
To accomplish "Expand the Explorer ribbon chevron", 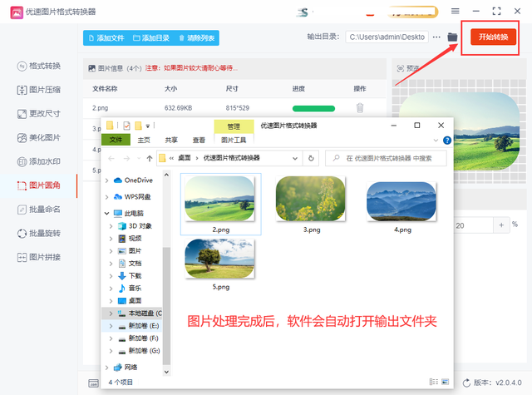I will click(436, 141).
